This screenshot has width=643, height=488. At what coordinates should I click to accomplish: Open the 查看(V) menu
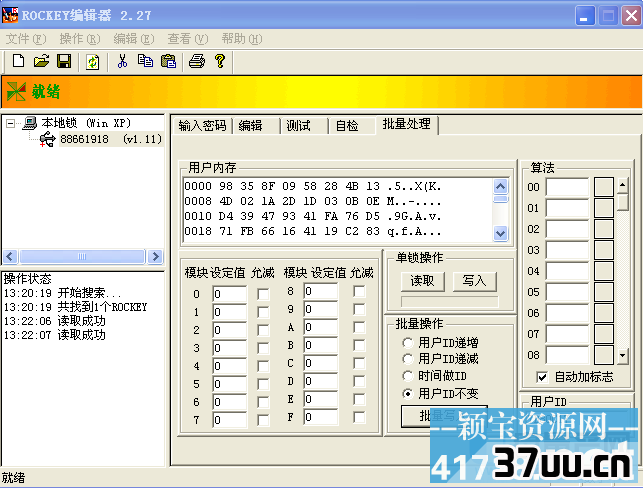(x=188, y=39)
